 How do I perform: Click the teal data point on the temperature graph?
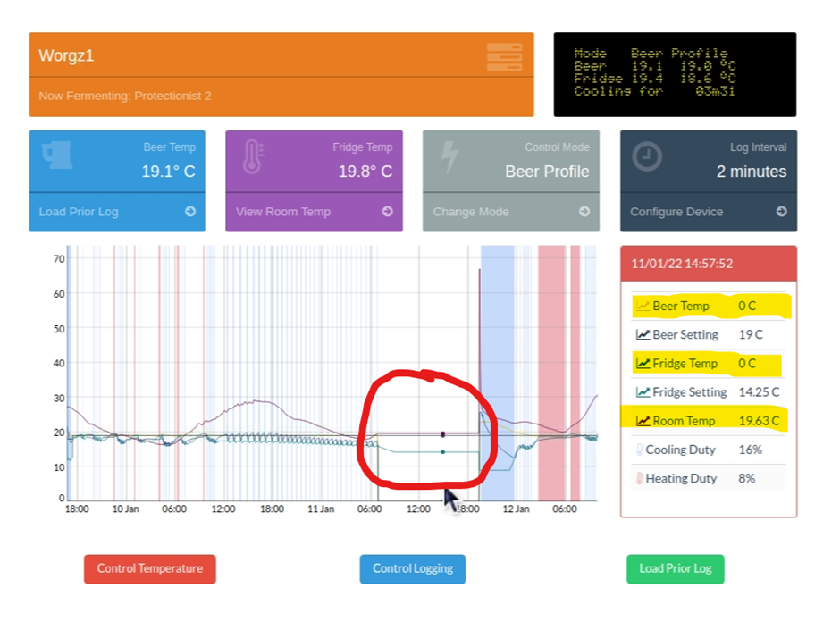(442, 452)
